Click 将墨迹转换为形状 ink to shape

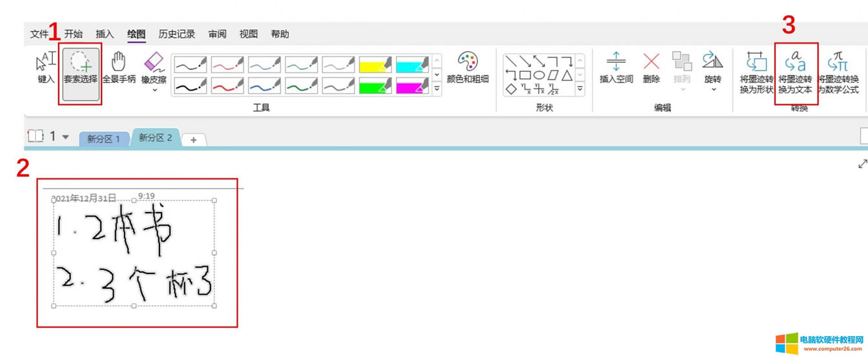756,70
